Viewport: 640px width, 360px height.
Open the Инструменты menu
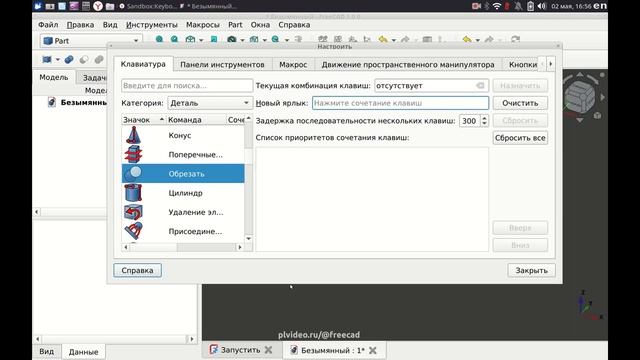pos(151,24)
